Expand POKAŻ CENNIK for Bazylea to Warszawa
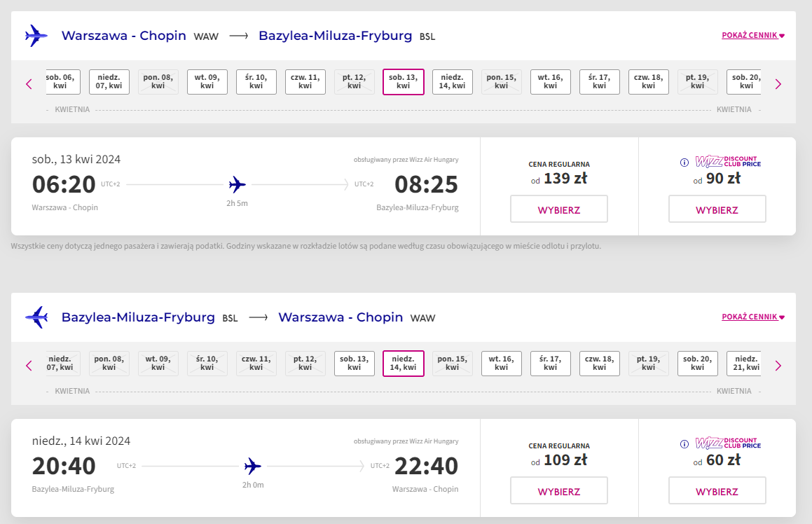The width and height of the screenshot is (812, 524). coord(753,317)
